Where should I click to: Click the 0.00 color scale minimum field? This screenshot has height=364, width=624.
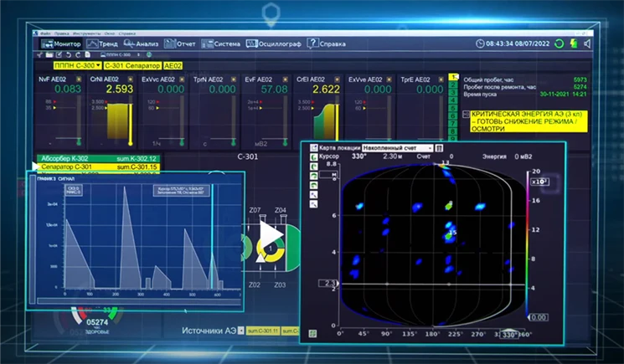pyautogui.click(x=539, y=317)
